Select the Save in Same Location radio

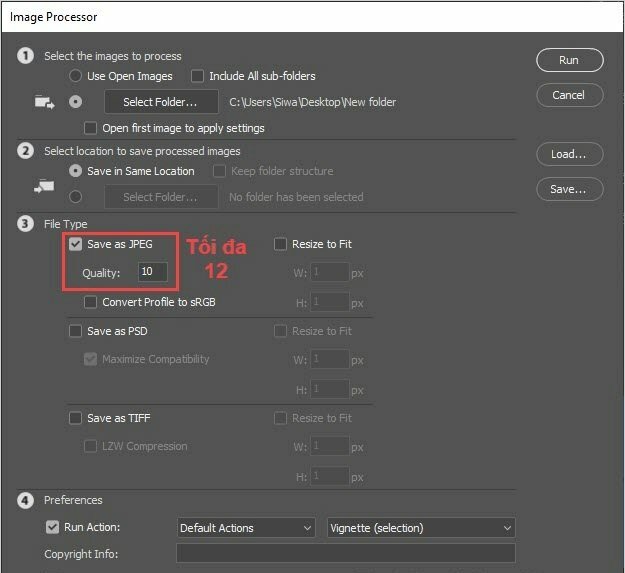click(x=75, y=171)
